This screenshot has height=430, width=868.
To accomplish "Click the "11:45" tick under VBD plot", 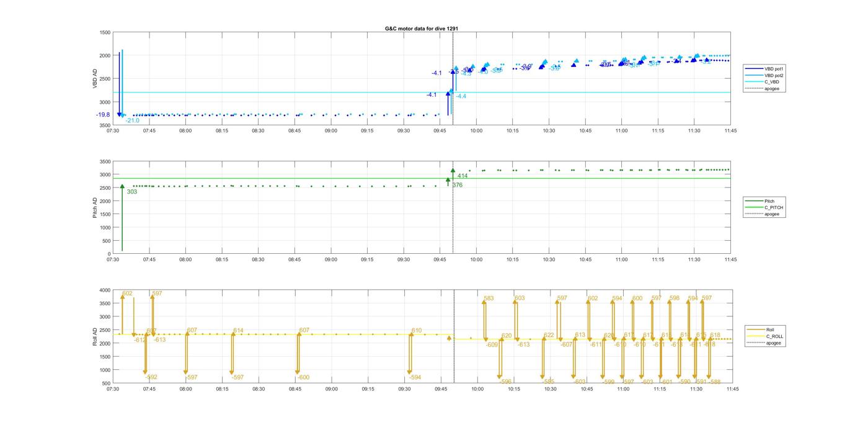I will point(730,131).
